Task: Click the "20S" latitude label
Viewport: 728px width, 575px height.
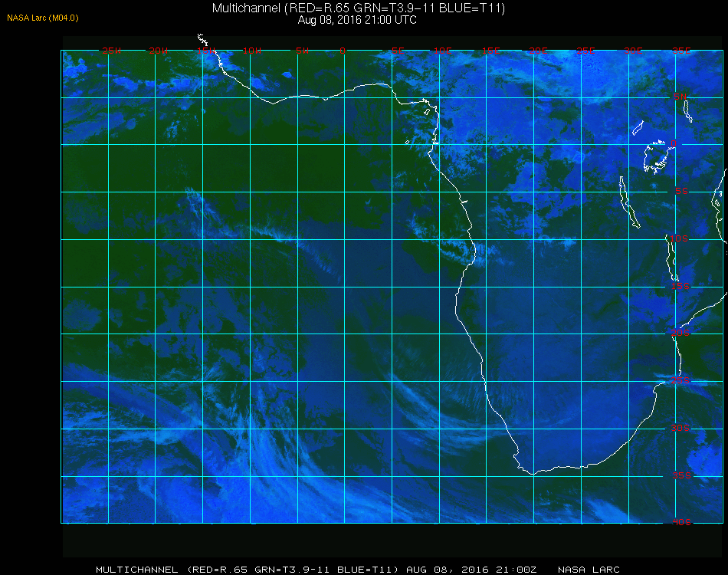Action: (680, 333)
